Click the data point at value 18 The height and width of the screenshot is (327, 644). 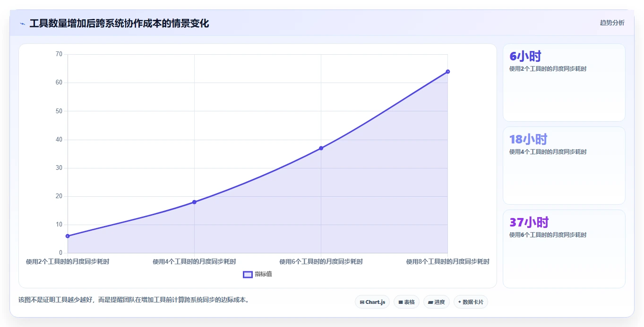tap(194, 202)
